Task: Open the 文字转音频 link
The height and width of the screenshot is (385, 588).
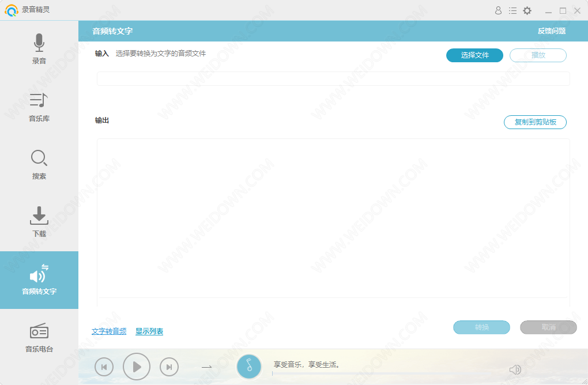Action: [x=109, y=331]
